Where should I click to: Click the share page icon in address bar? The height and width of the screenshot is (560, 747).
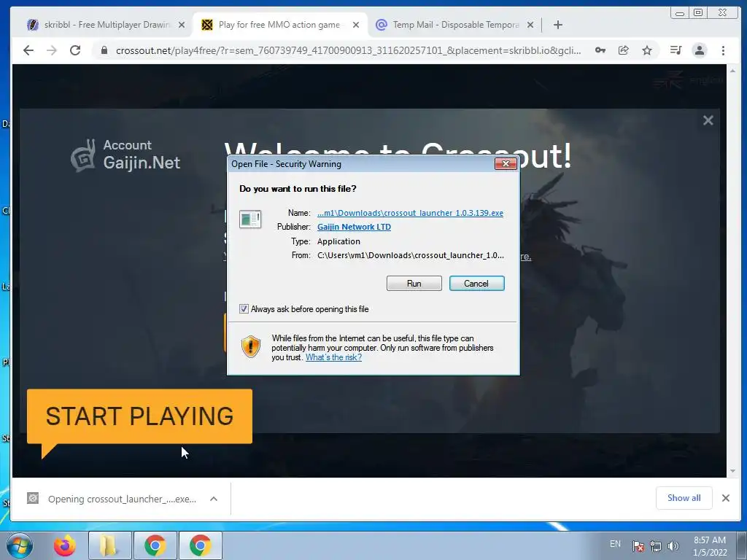click(623, 50)
